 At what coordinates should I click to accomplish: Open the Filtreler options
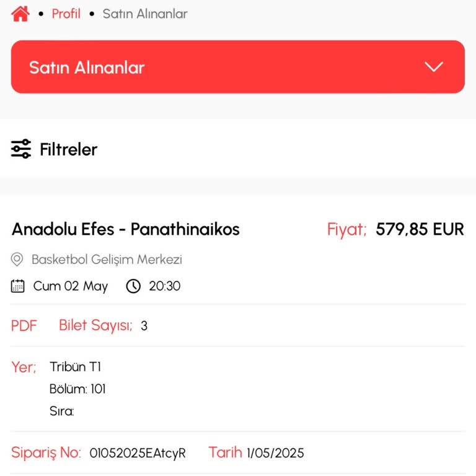pos(68,149)
